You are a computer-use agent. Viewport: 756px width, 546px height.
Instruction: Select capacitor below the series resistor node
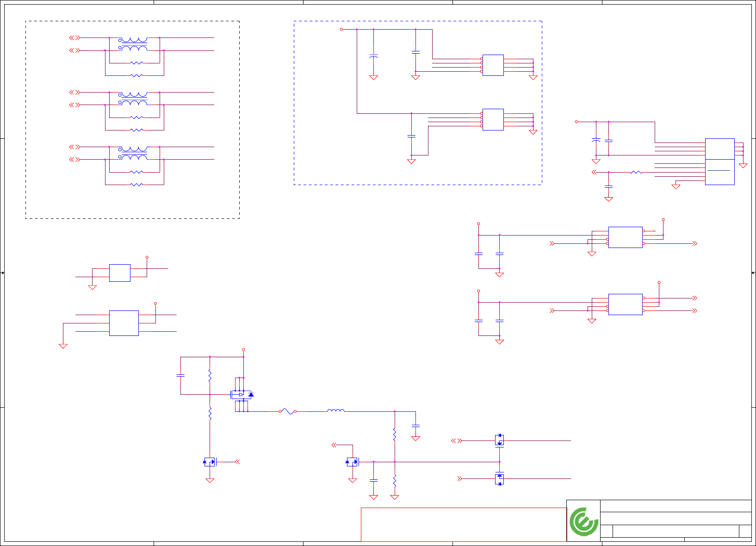(609, 186)
